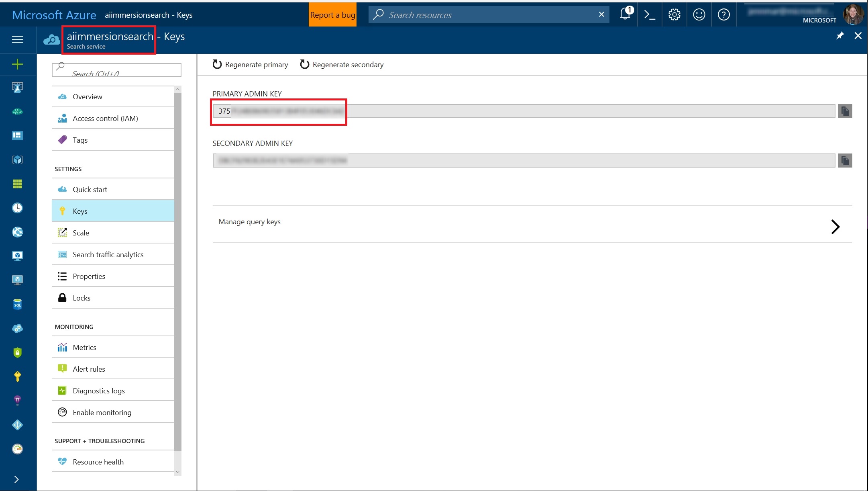Open Locks menu item
The image size is (868, 491).
click(x=113, y=298)
